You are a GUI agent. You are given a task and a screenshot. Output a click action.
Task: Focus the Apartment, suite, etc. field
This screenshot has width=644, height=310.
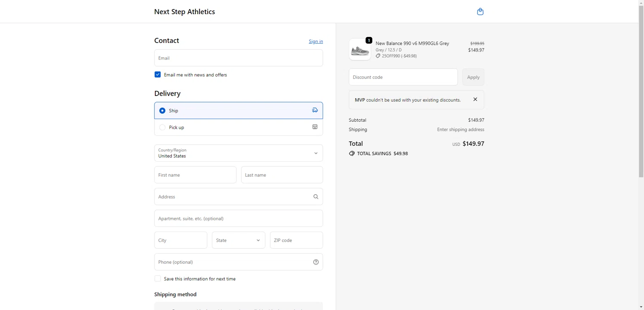click(238, 218)
